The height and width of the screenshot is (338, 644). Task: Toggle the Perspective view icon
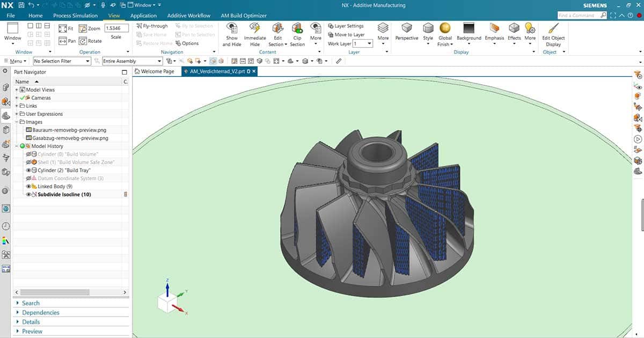coord(407,28)
